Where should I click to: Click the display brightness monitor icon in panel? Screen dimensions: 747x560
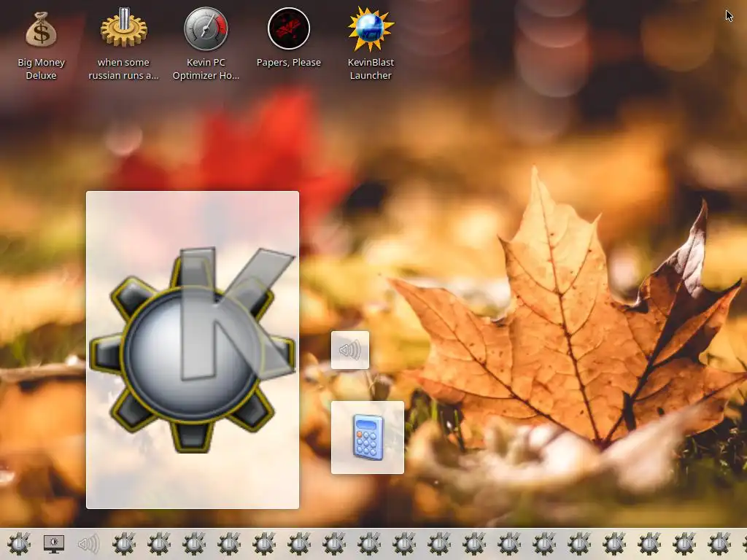tap(54, 544)
